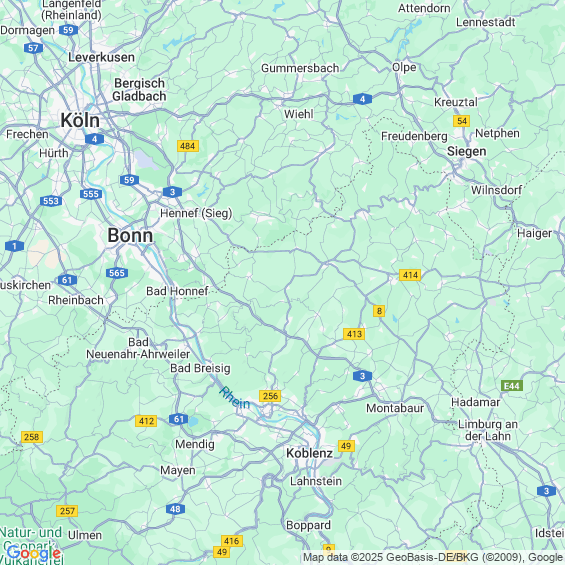Click the green E44 route shield
Image resolution: width=565 pixels, height=565 pixels.
pos(512,386)
